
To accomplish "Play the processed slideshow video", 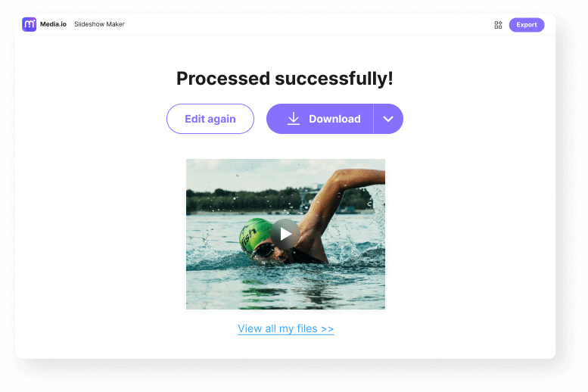I will point(285,234).
